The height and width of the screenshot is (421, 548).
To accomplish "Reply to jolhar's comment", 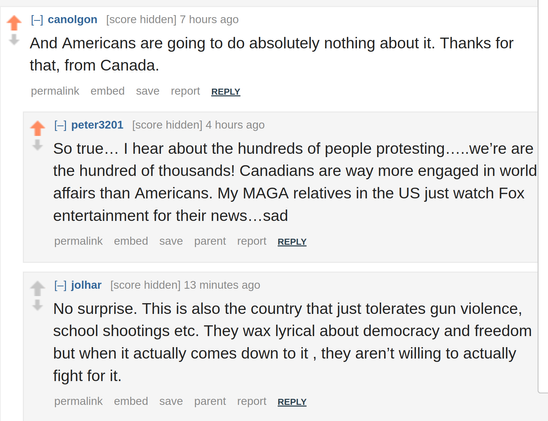I will tap(292, 402).
